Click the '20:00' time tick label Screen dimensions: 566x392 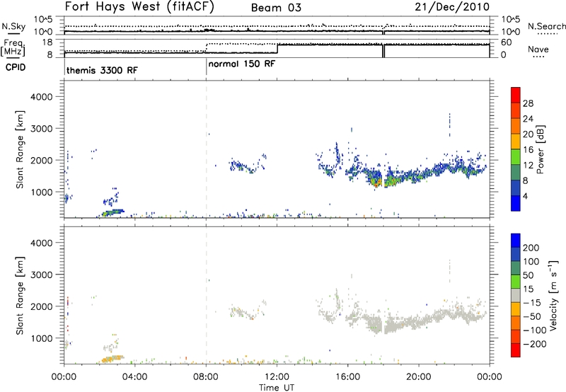click(419, 377)
